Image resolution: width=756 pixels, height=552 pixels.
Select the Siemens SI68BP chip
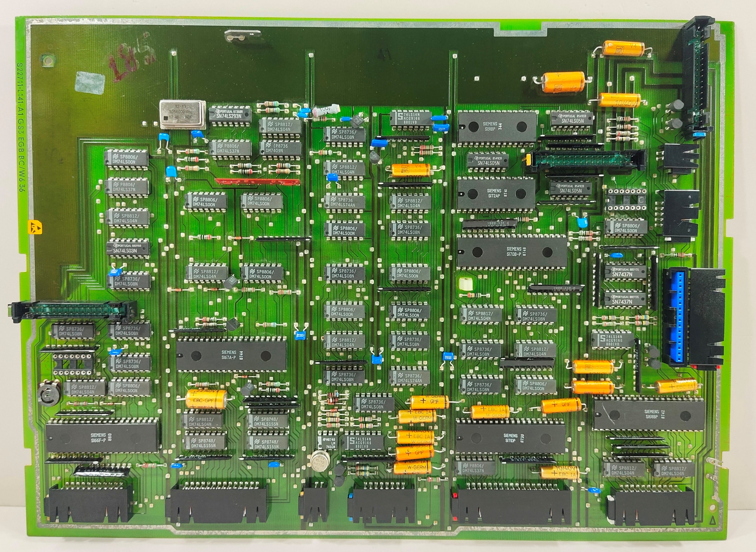pyautogui.click(x=649, y=414)
